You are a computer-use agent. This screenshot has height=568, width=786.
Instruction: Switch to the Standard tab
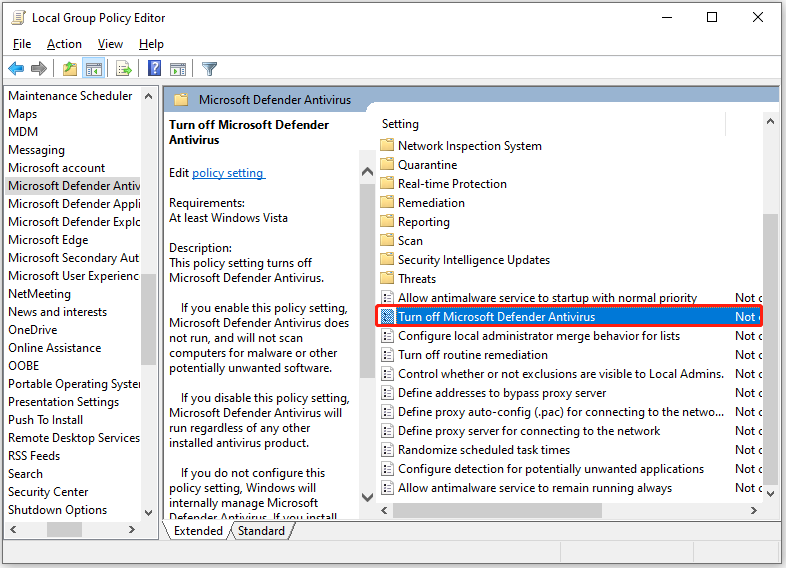tap(261, 531)
